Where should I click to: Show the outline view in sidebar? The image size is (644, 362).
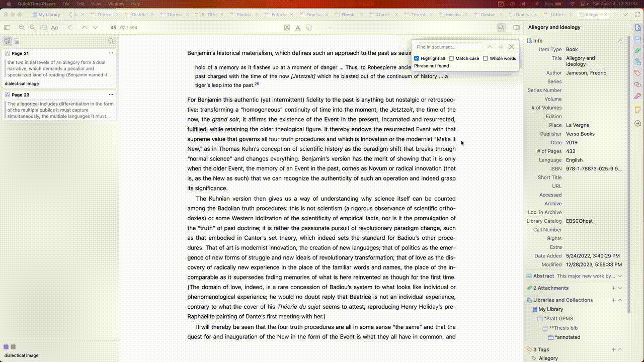click(17, 41)
